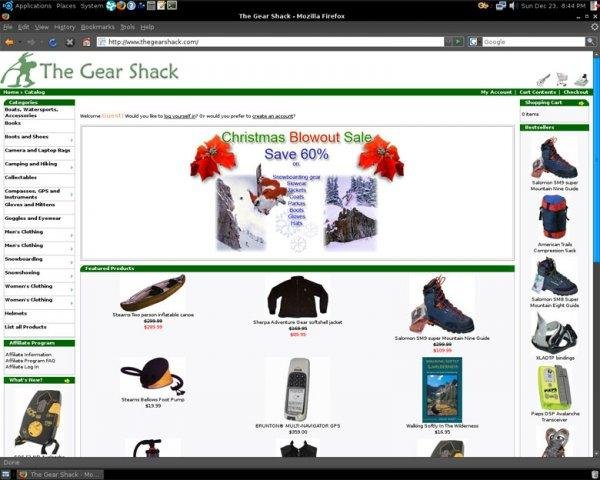Open the address bar history dropdown
This screenshot has height=480, width=600.
pyautogui.click(x=448, y=41)
